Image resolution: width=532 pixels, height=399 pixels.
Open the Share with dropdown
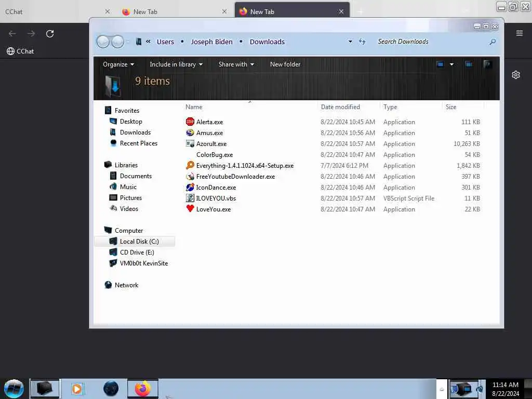(236, 64)
